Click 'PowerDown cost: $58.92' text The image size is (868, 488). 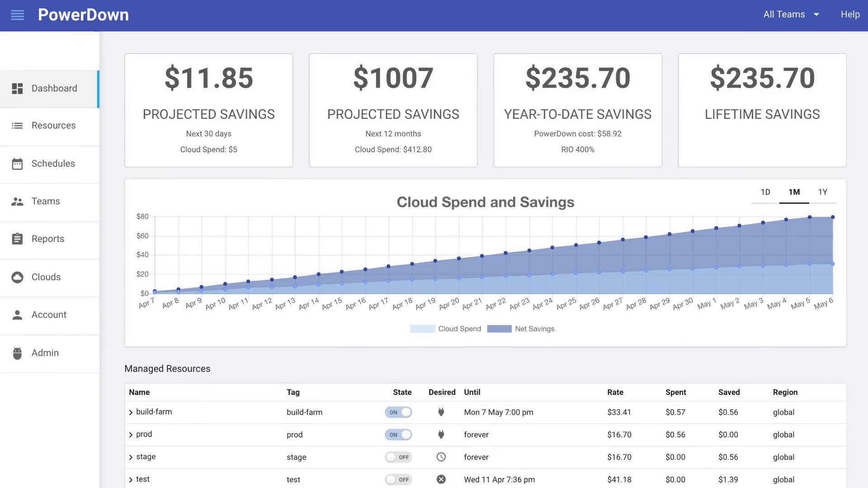pos(578,134)
